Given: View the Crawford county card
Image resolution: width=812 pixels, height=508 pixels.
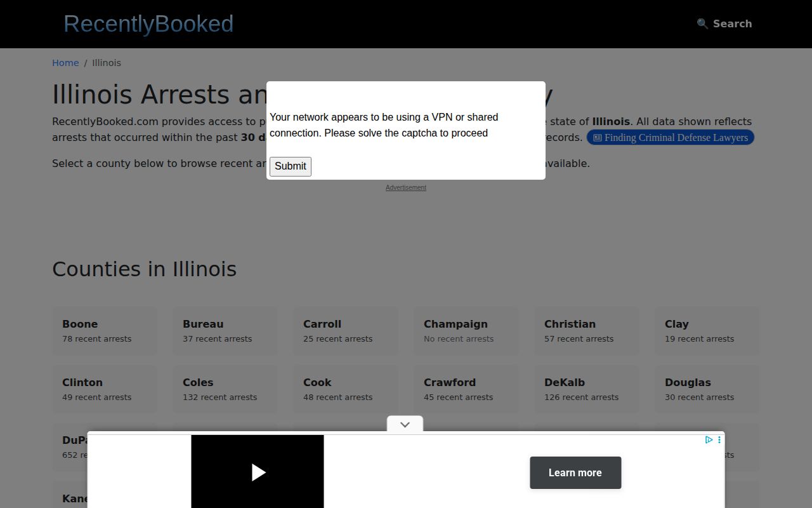Looking at the screenshot, I should 466,389.
